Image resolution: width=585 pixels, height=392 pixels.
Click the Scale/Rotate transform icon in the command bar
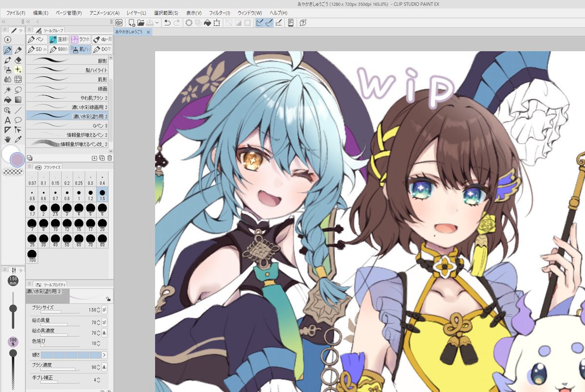coord(216,22)
